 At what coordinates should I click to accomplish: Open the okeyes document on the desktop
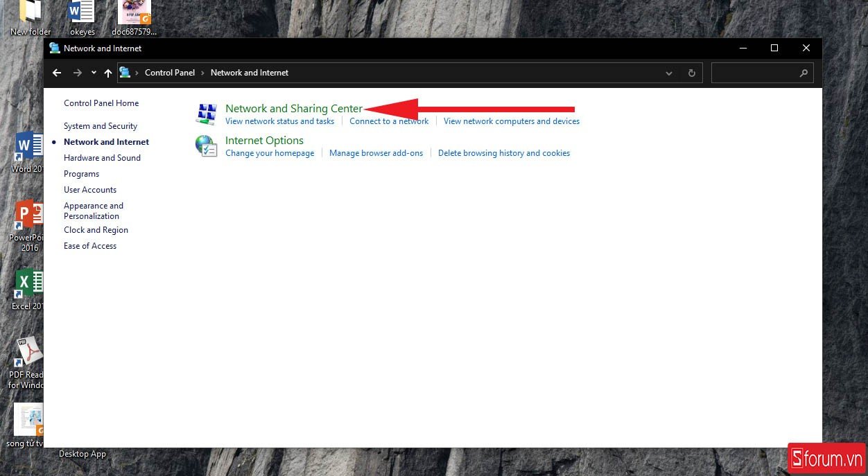tap(81, 12)
